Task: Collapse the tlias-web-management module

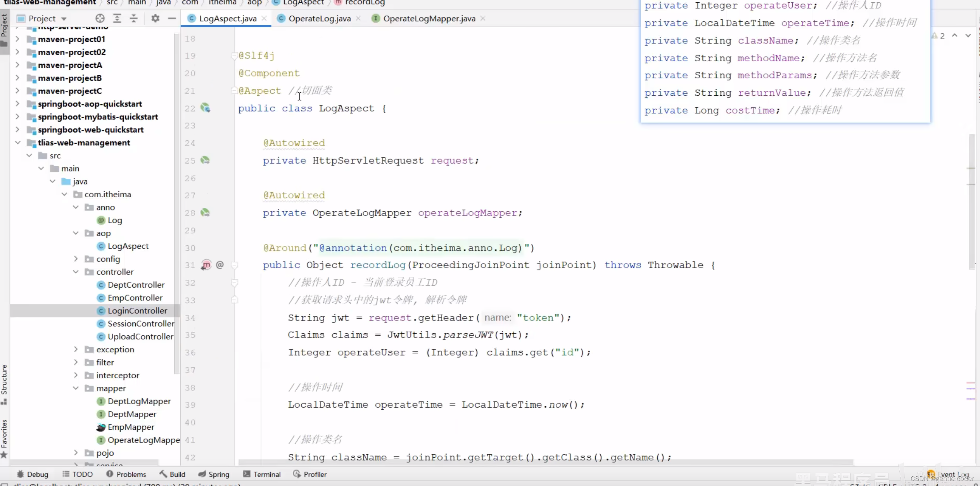Action: 17,143
